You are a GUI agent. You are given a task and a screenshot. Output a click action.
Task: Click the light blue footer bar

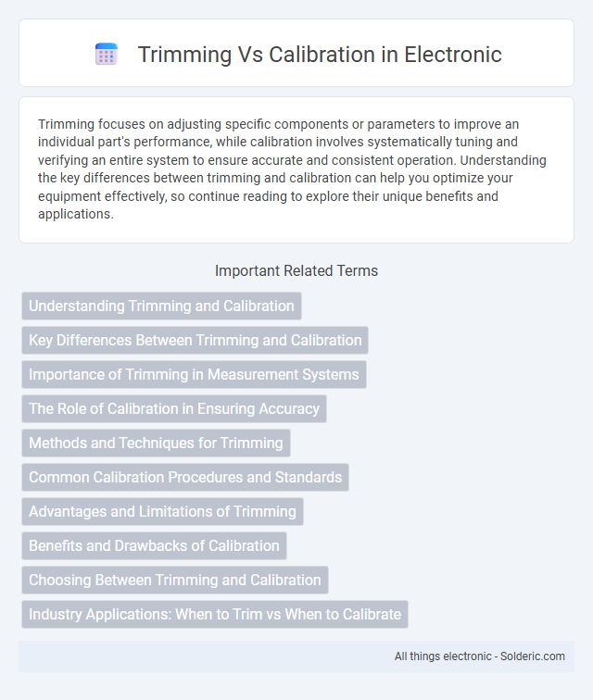[x=296, y=656]
